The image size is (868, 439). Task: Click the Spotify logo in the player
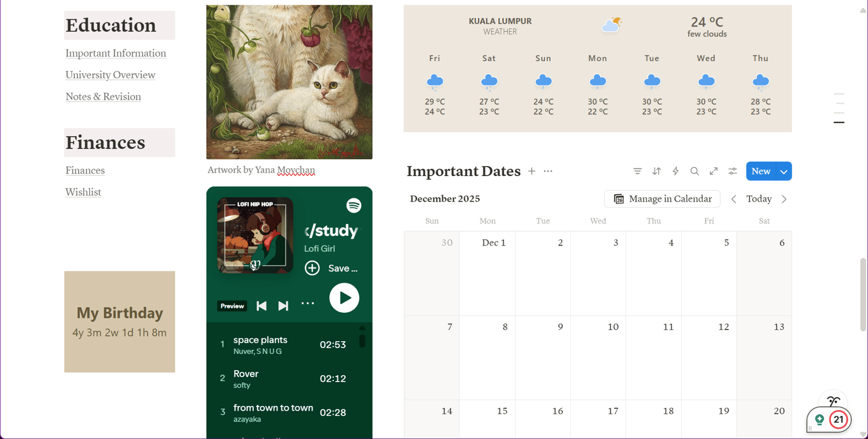pos(354,205)
